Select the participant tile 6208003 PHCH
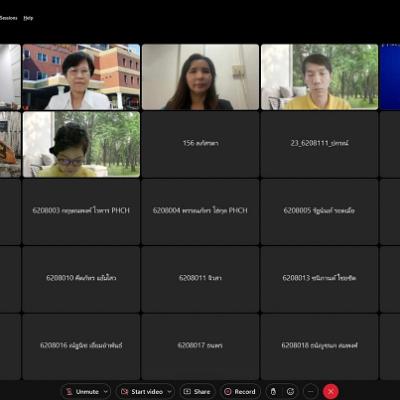Screen dimensions: 400x400 click(81, 212)
